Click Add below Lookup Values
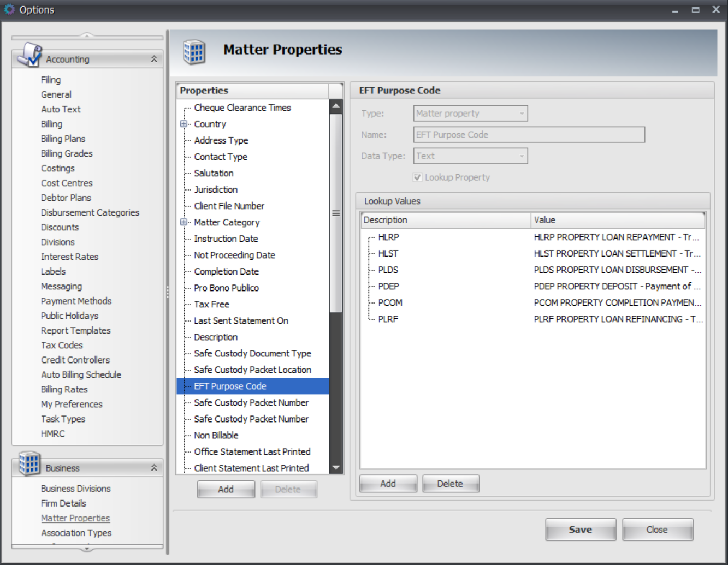 [388, 484]
